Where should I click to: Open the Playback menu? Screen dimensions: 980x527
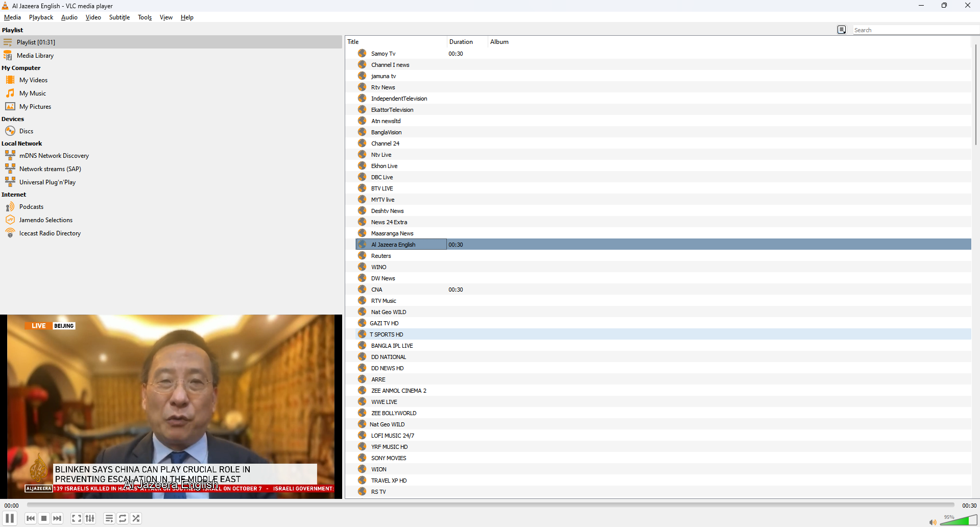pyautogui.click(x=41, y=17)
